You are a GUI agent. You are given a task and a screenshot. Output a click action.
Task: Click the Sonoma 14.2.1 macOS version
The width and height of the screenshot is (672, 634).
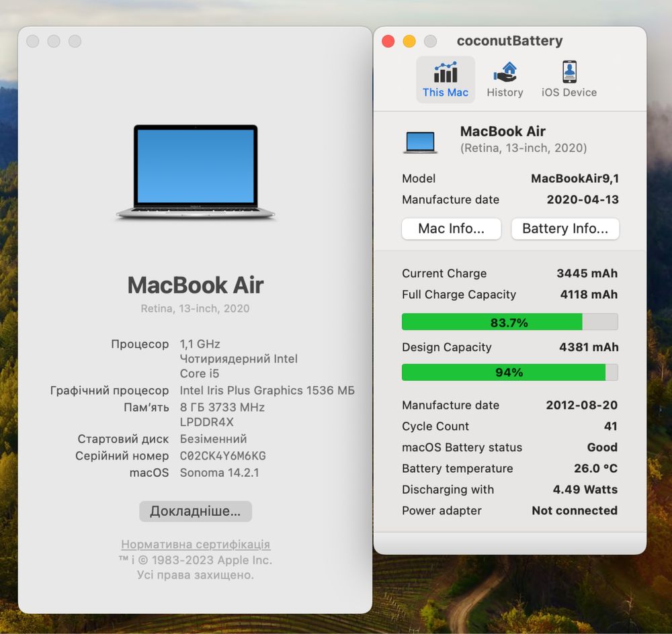220,473
